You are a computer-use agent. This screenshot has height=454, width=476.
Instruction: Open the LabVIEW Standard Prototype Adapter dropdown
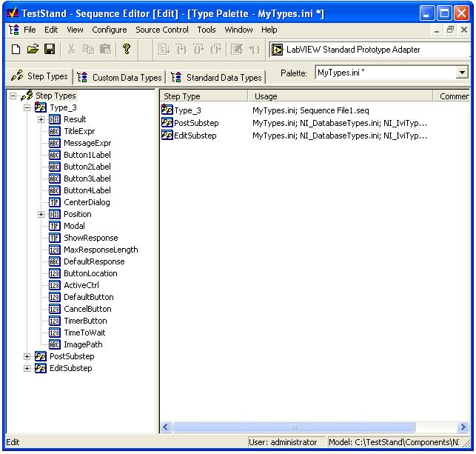tap(369, 50)
